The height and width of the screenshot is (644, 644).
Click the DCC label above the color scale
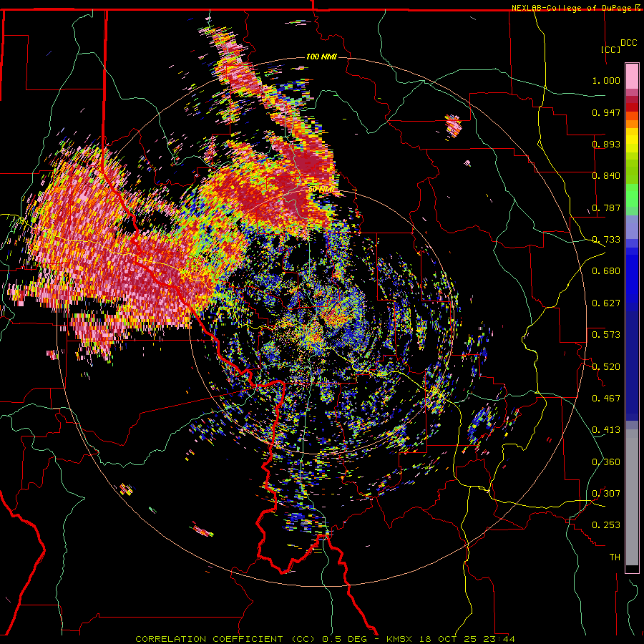click(628, 43)
